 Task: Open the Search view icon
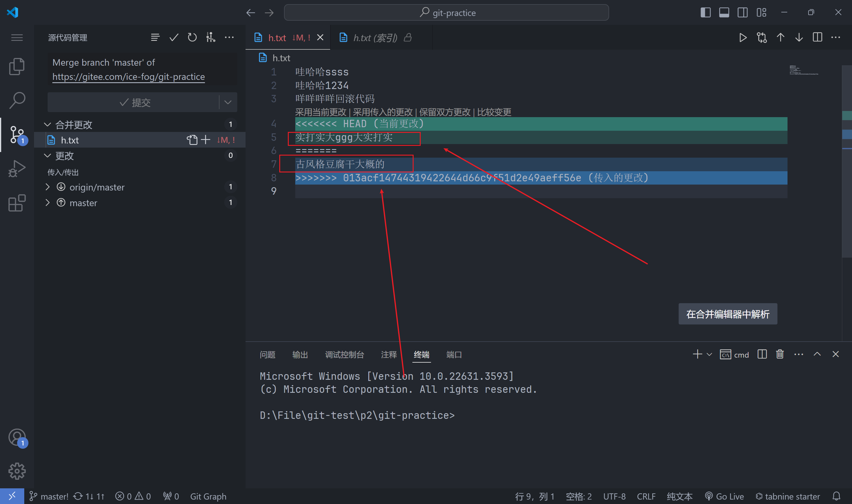[x=17, y=101]
